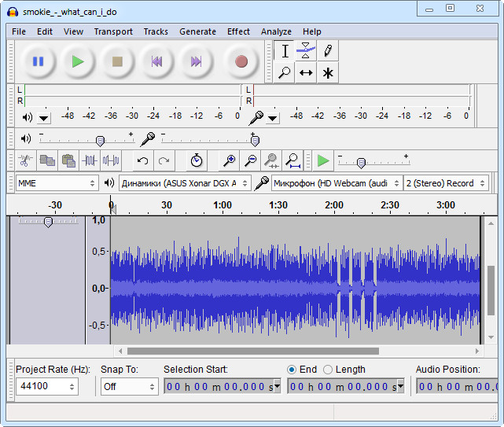This screenshot has height=427, width=504.
Task: Open the Snap To dropdown
Action: pos(129,387)
